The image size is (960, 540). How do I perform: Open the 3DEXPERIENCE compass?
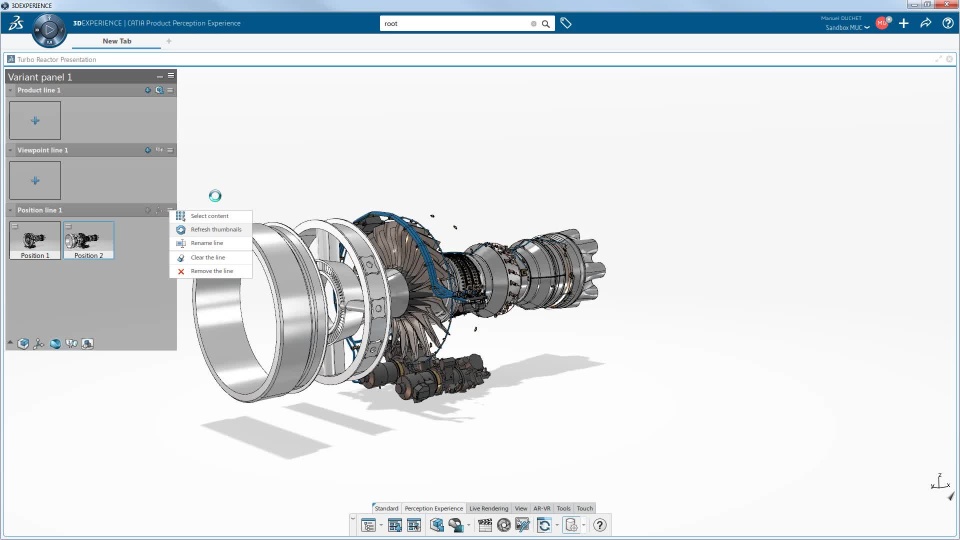[49, 29]
